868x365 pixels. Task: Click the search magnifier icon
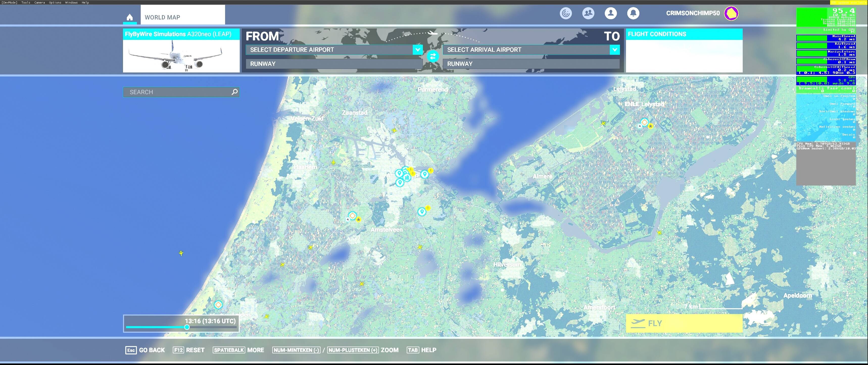pyautogui.click(x=234, y=92)
